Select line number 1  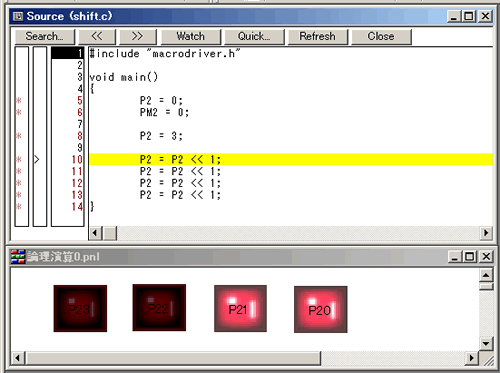tap(68, 53)
